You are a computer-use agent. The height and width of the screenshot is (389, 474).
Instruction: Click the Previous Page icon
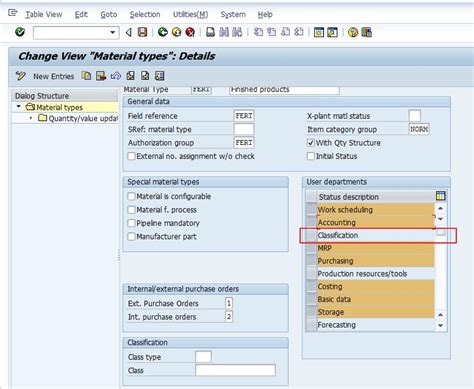tap(272, 32)
